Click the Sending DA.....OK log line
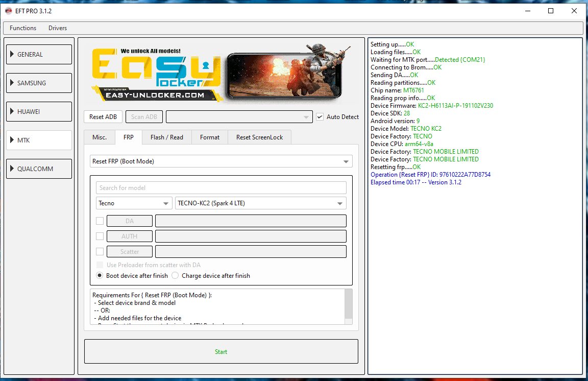This screenshot has width=588, height=381. (394, 75)
